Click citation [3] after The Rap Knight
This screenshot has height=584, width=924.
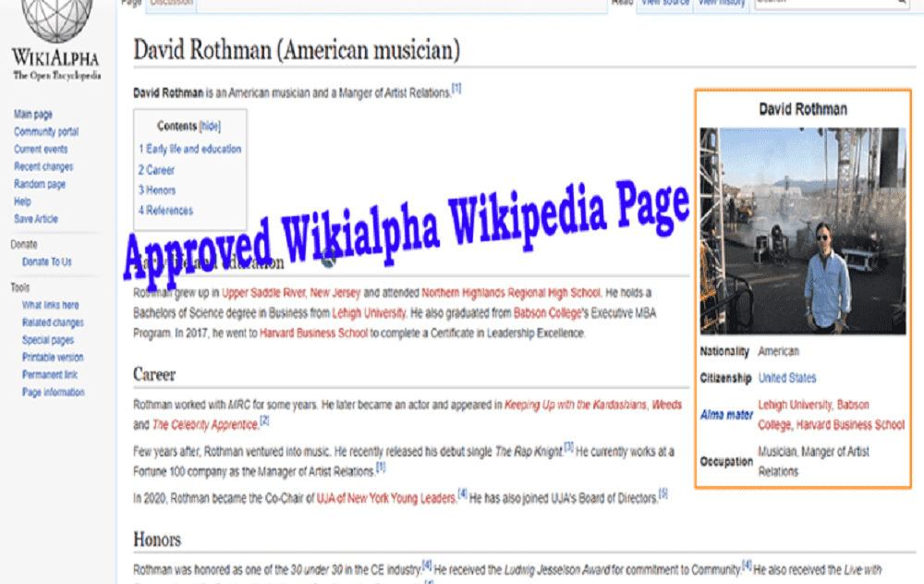tap(568, 447)
